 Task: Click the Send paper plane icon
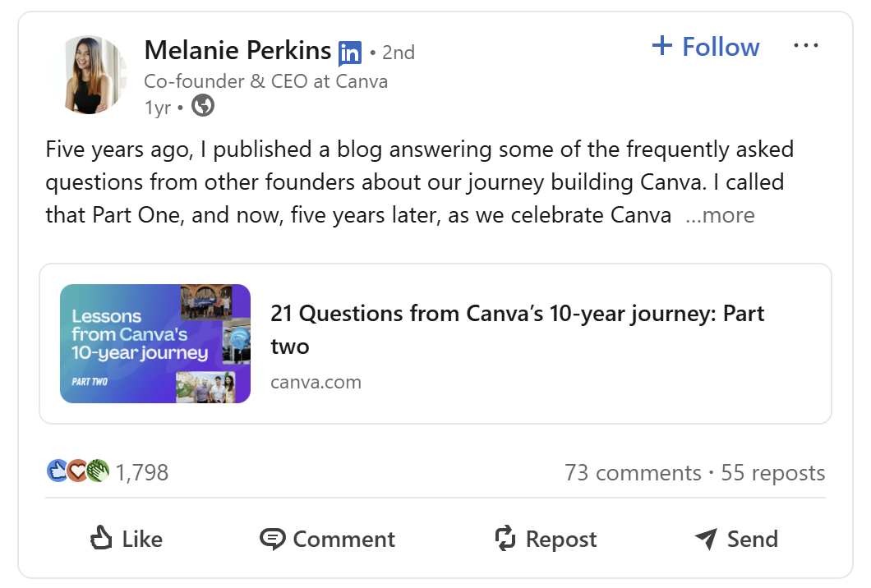click(706, 539)
